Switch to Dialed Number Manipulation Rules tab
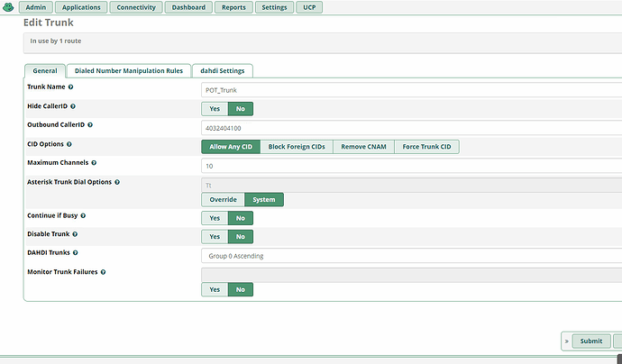This screenshot has height=364, width=622. 129,71
